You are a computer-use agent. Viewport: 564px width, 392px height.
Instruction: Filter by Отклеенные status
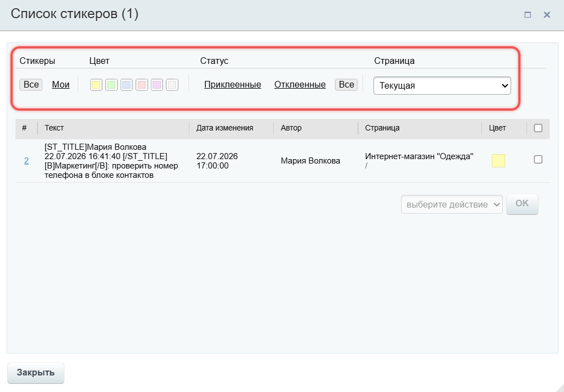tap(300, 85)
